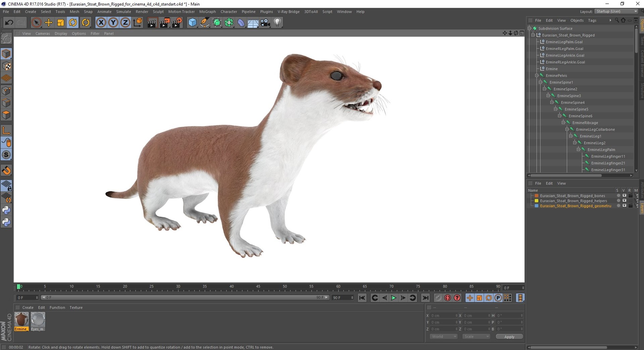Play the animation forward
644x350 pixels.
tap(394, 298)
